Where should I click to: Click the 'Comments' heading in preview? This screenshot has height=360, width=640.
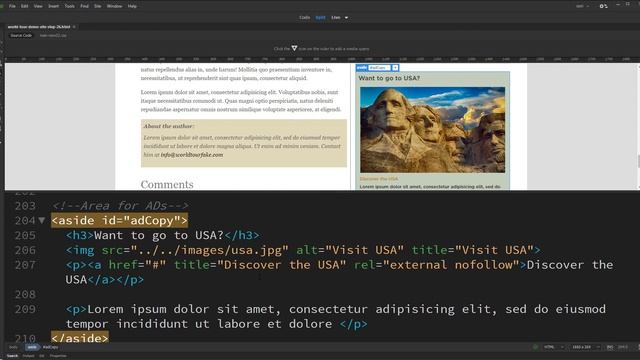167,184
